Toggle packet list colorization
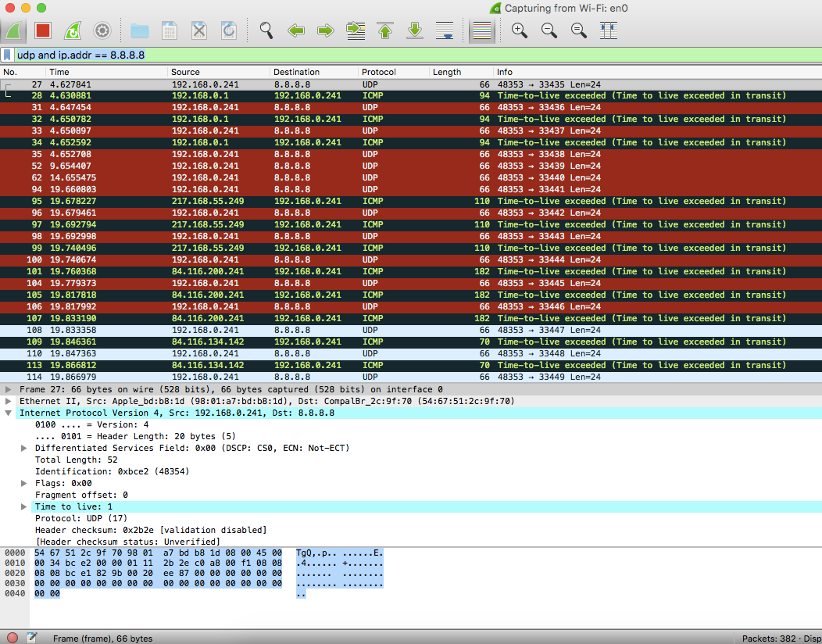 tap(481, 30)
